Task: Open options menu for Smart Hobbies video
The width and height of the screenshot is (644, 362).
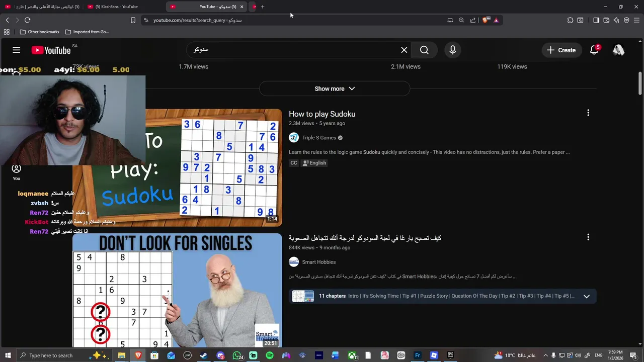Action: point(588,237)
